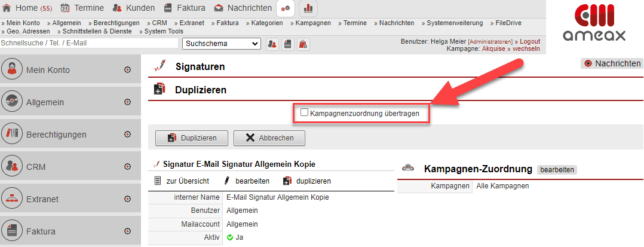This screenshot has width=644, height=247.
Task: Switch to the Kunden tab
Action: click(x=133, y=8)
